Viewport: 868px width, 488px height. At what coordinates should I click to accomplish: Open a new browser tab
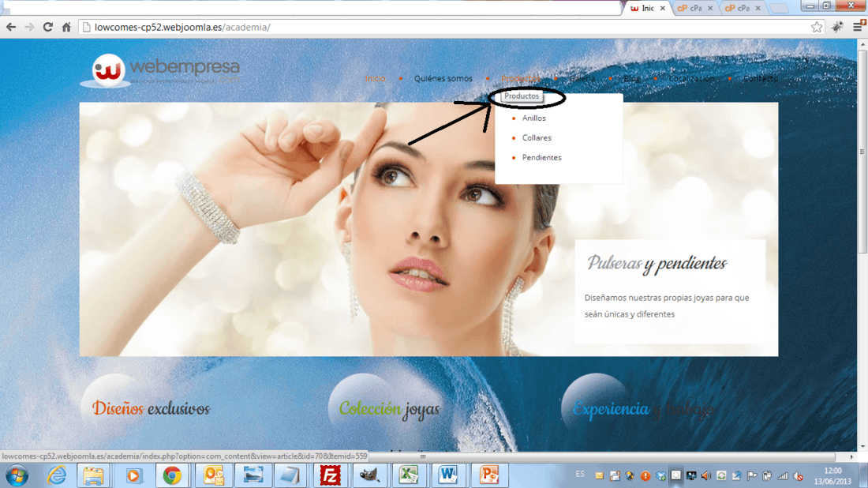point(779,9)
